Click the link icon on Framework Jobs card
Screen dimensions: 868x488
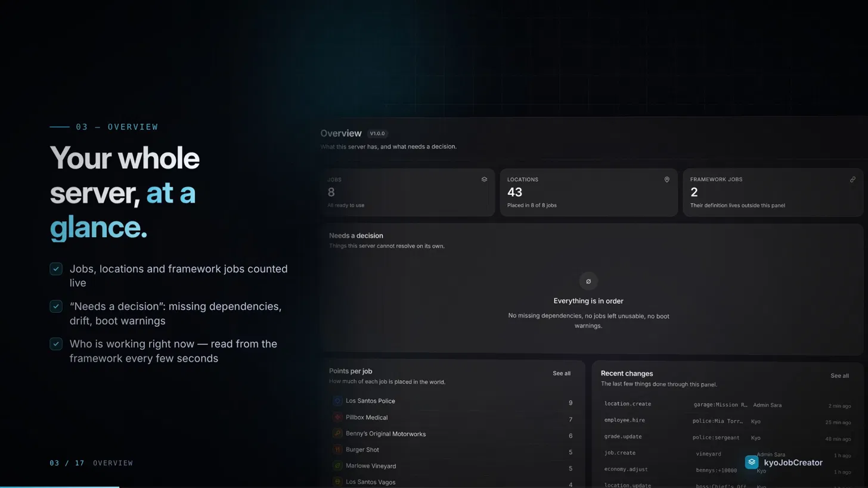(x=852, y=179)
